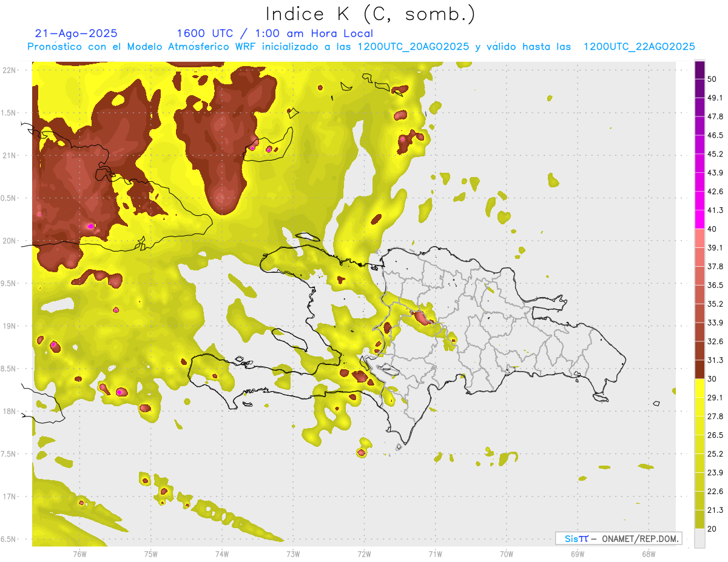Click the dark purple swatch above 50

coord(700,70)
